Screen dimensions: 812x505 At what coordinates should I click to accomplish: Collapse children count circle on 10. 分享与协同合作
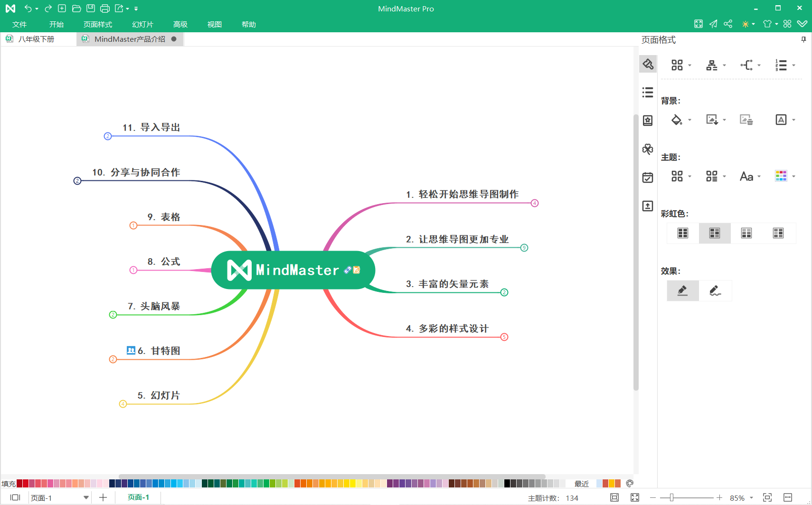(77, 181)
